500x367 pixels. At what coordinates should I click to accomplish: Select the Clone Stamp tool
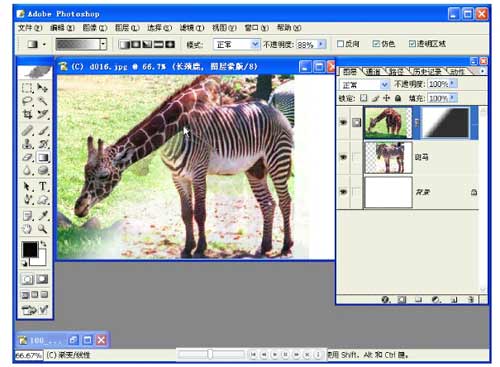click(27, 144)
